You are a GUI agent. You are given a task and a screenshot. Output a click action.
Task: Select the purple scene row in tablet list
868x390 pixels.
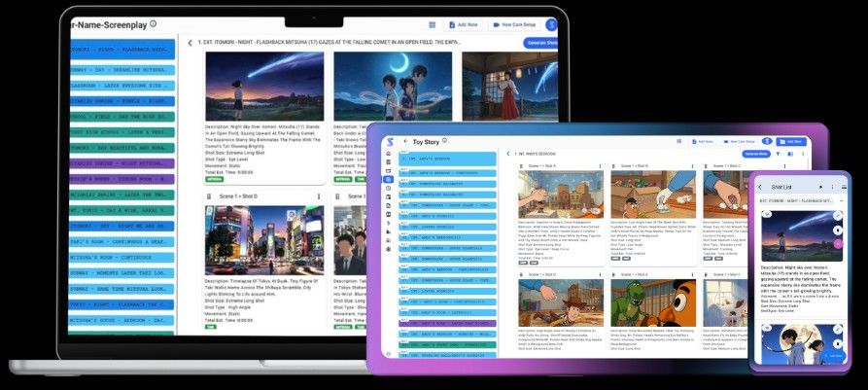[x=448, y=323]
